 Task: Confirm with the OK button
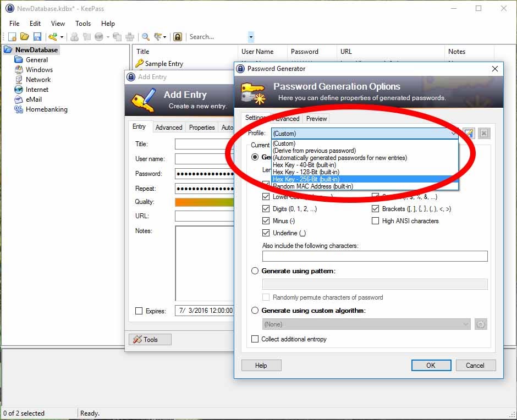click(431, 365)
